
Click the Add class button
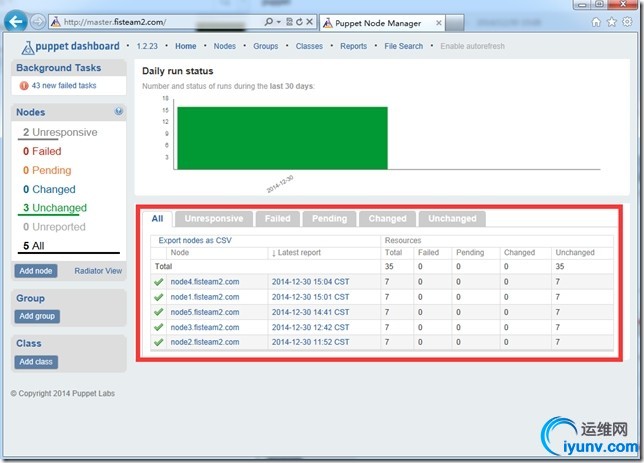(36, 362)
